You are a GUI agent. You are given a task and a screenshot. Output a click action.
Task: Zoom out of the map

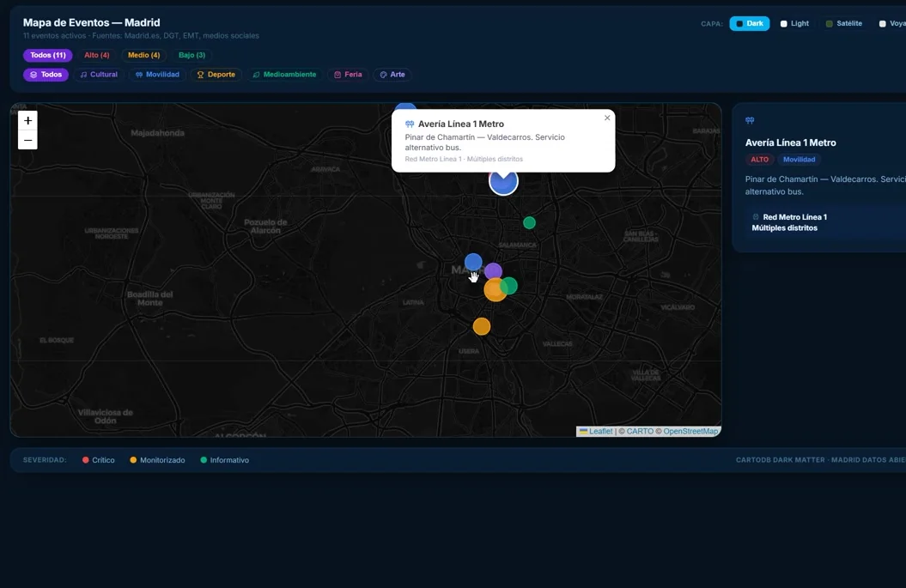pyautogui.click(x=27, y=140)
